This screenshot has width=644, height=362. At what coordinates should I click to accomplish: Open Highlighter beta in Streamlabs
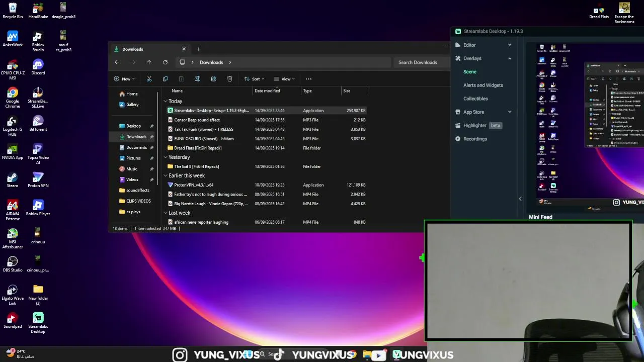click(x=478, y=125)
